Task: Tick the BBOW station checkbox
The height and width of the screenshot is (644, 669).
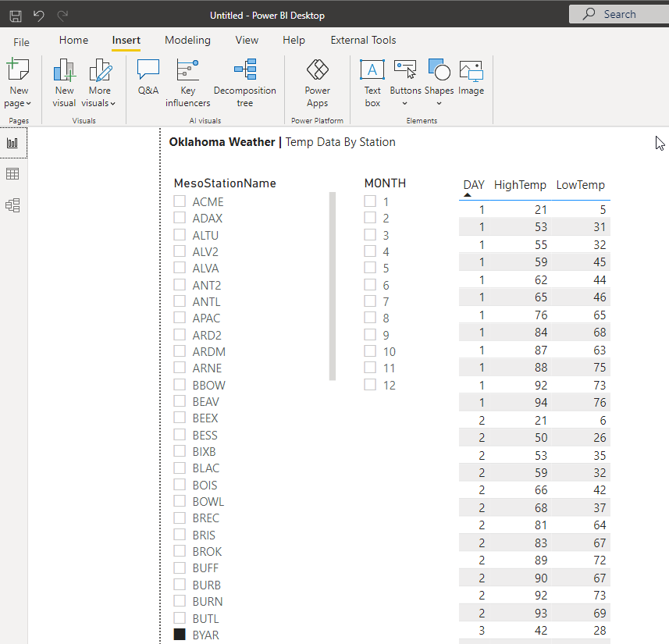Action: [180, 385]
